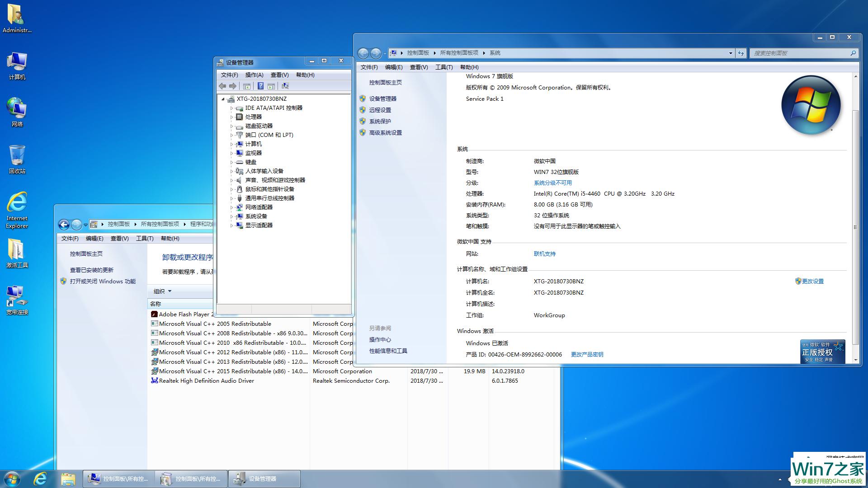Open 高级系统设置 link

[385, 133]
